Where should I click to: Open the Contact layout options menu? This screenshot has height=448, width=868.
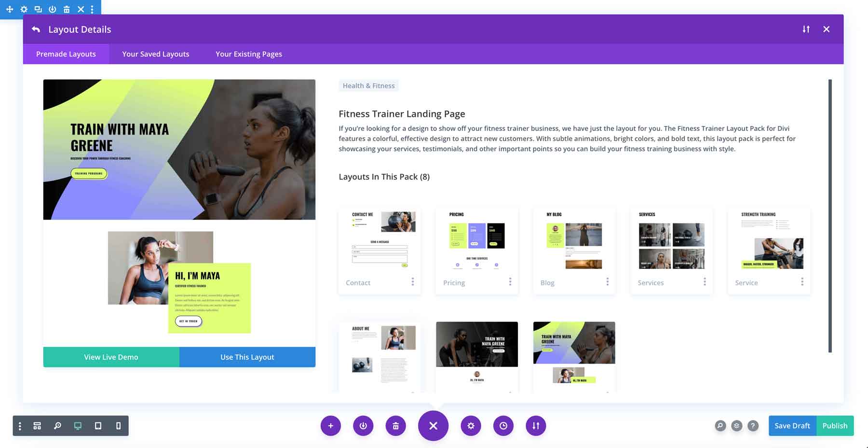point(413,282)
